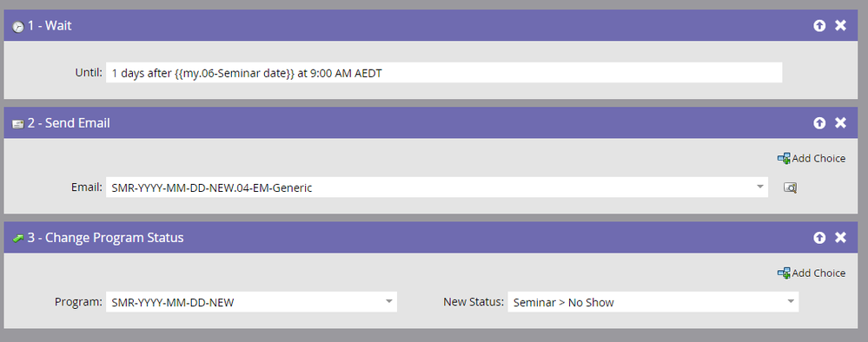Delete the Wait flow step
Screen dimensions: 868x342
(x=840, y=25)
